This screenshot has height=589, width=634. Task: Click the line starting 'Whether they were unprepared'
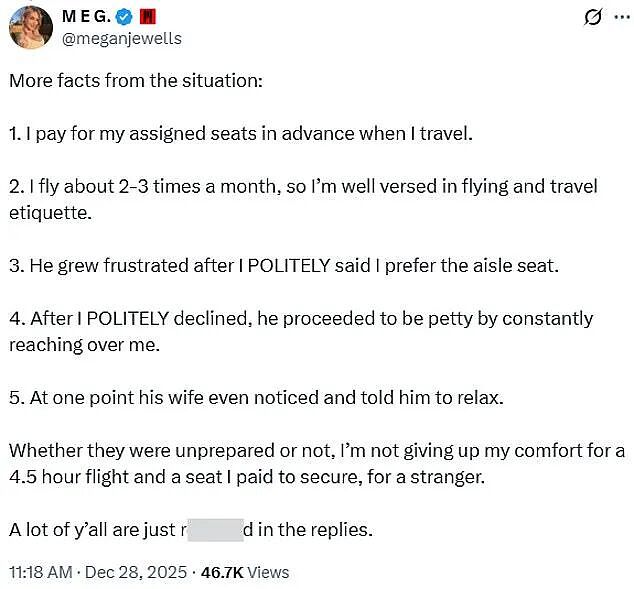317,451
